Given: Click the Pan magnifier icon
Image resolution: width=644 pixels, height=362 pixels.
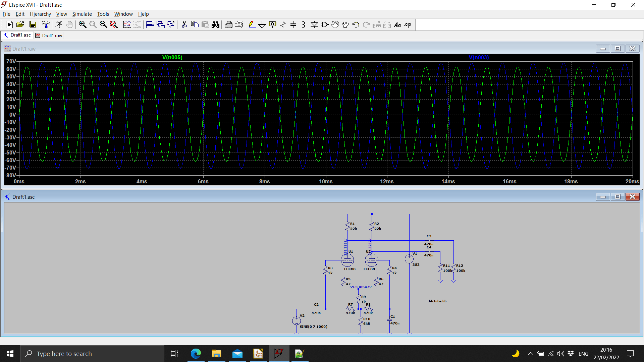Looking at the screenshot, I should (93, 24).
